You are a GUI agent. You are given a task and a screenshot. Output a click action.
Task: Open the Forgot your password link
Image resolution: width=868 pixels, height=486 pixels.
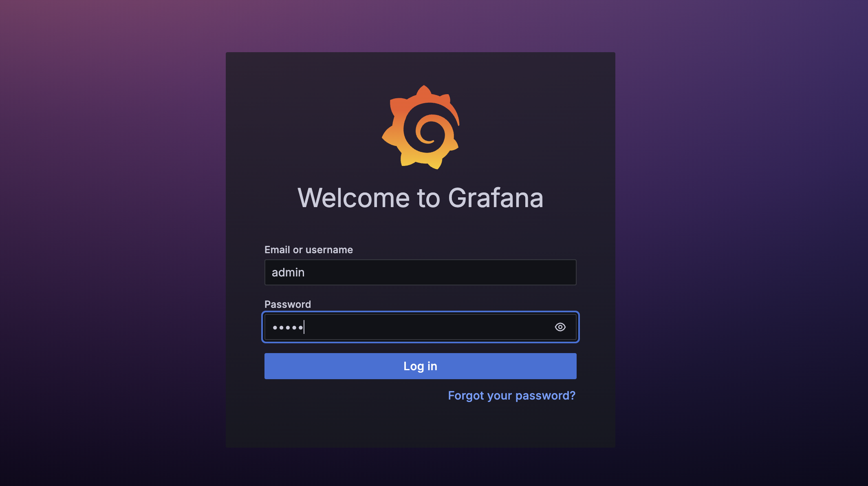point(512,395)
